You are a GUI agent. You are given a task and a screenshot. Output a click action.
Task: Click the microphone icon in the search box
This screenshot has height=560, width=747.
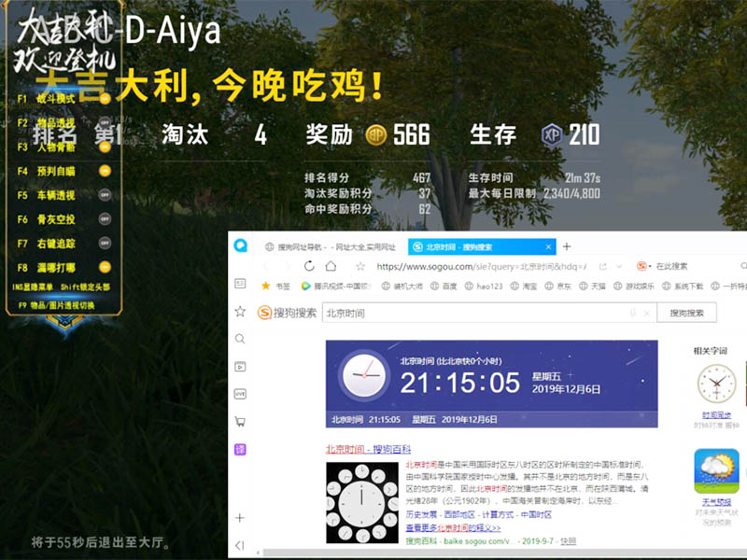pos(633,313)
